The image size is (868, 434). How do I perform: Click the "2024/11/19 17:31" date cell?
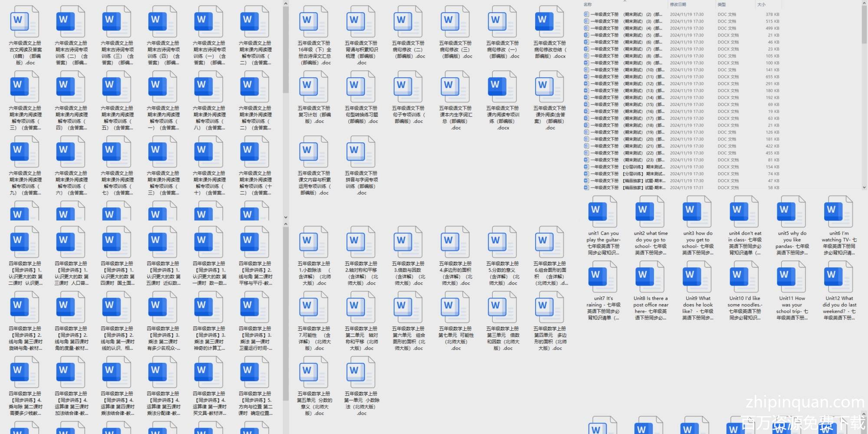pos(687,188)
